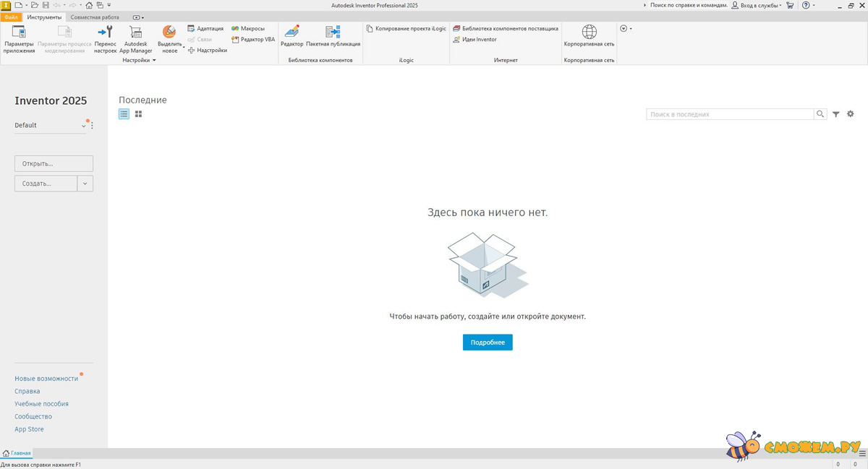
Task: Click the search magnifier icon in Последние
Action: 820,114
